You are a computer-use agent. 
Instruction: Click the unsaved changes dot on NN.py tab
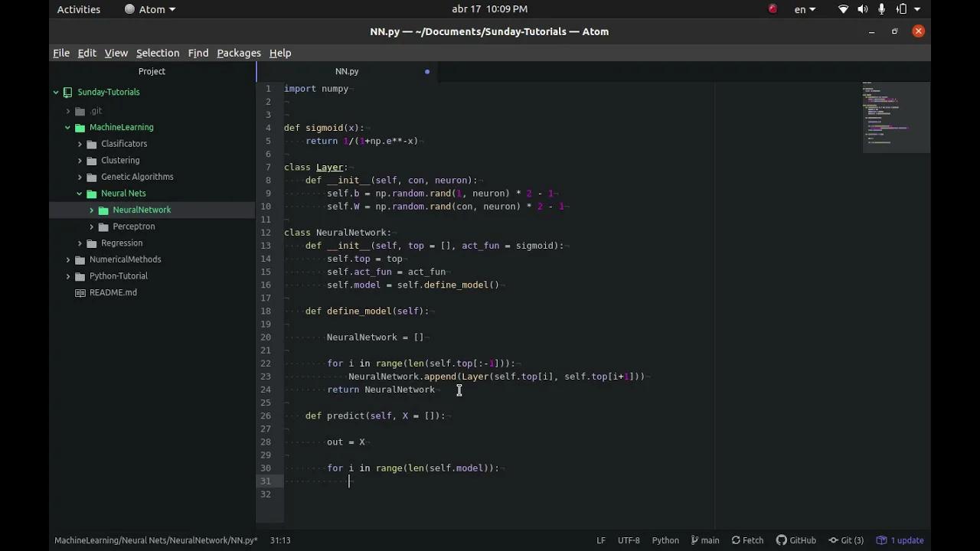[x=427, y=71]
